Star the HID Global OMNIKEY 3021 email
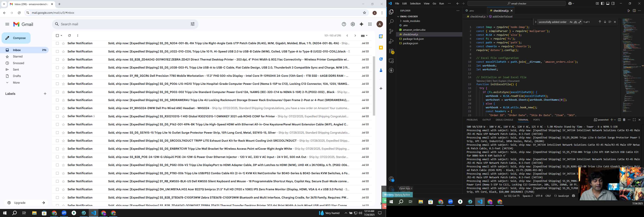Viewport: 644px width, 217px height. (63, 116)
